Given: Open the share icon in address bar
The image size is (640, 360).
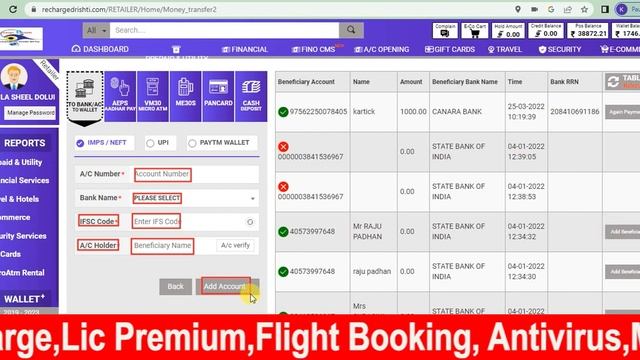Looking at the screenshot, I should tap(568, 9).
